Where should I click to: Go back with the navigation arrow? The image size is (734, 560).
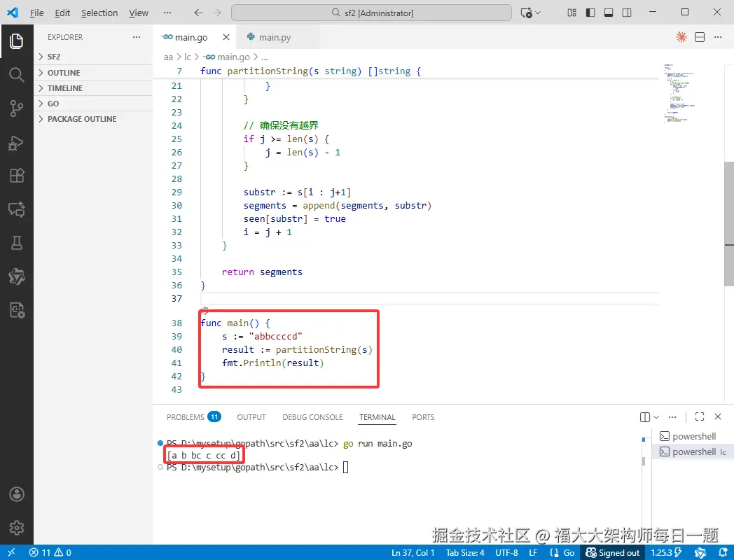[198, 13]
